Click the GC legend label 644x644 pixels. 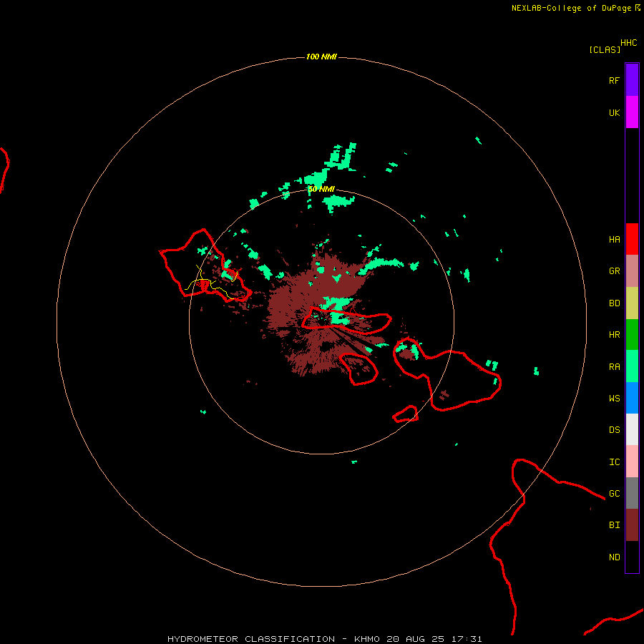tap(614, 493)
